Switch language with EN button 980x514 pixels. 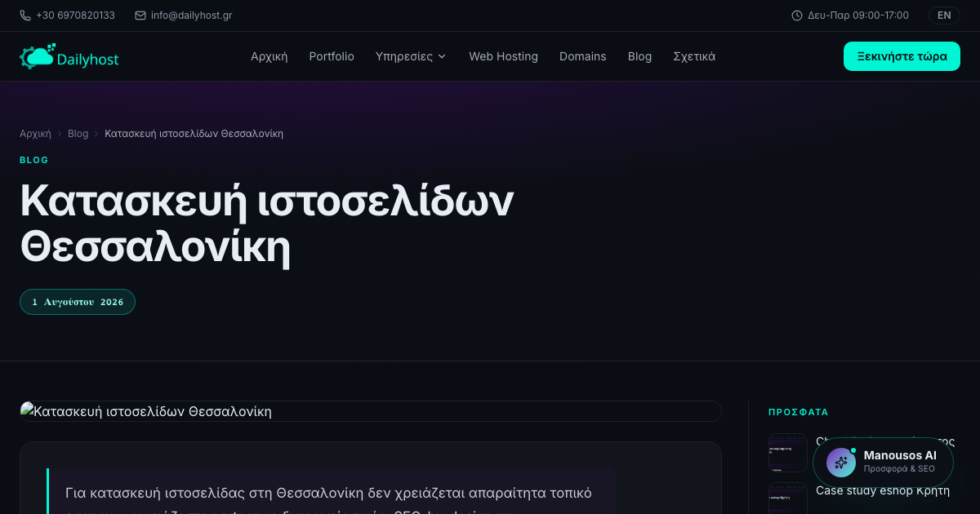coord(944,16)
